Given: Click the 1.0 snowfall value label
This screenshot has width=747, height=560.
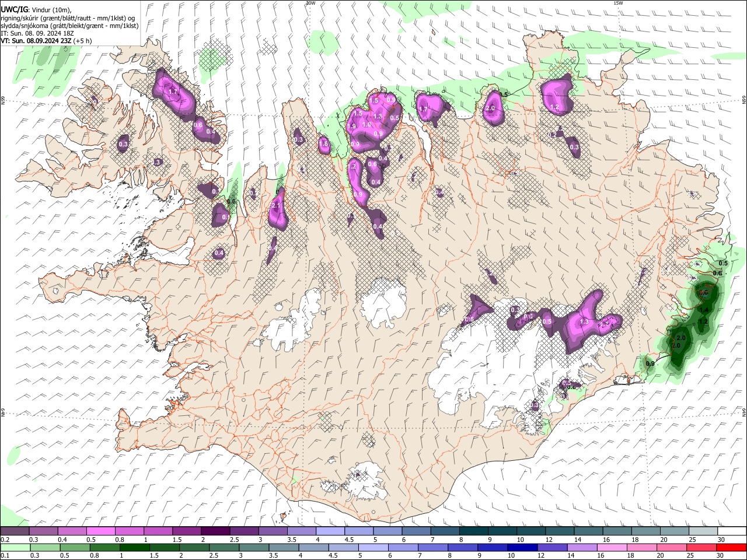Looking at the screenshot, I should tap(366, 125).
